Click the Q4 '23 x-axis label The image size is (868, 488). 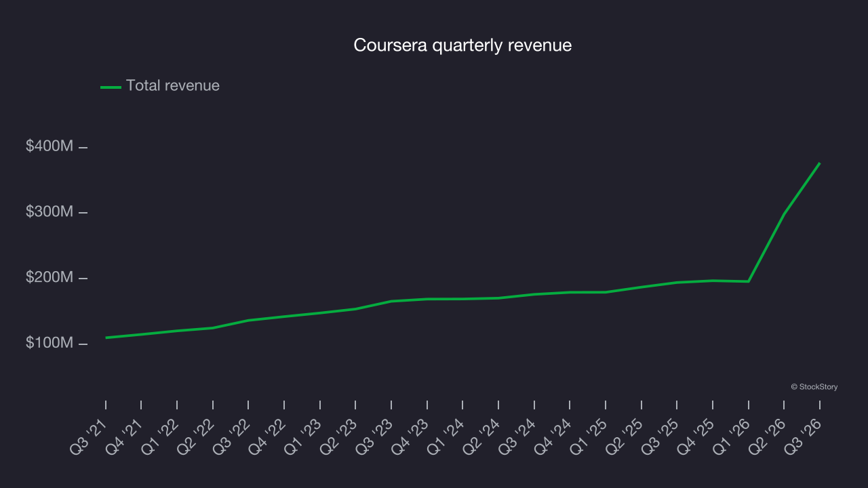(x=410, y=436)
